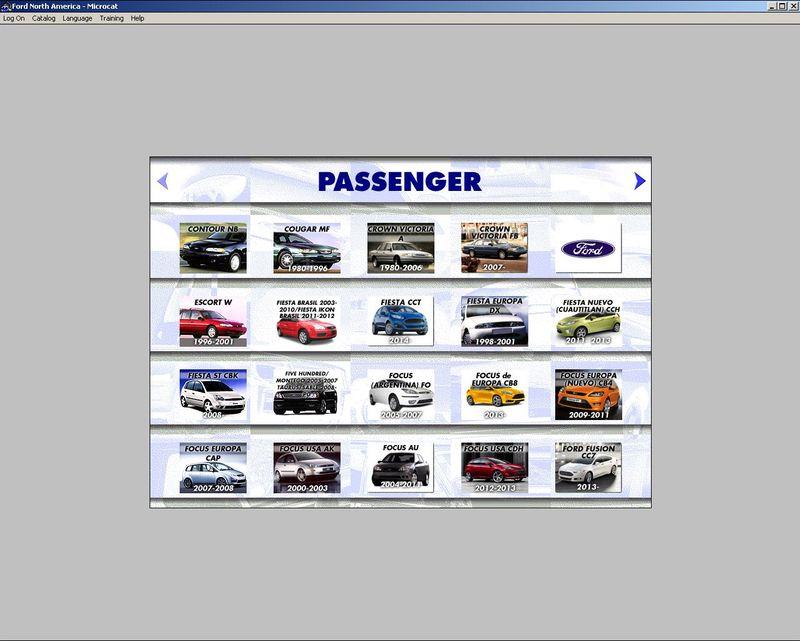
Task: Select the Cougar MF 1980-1996 tile
Action: click(307, 248)
